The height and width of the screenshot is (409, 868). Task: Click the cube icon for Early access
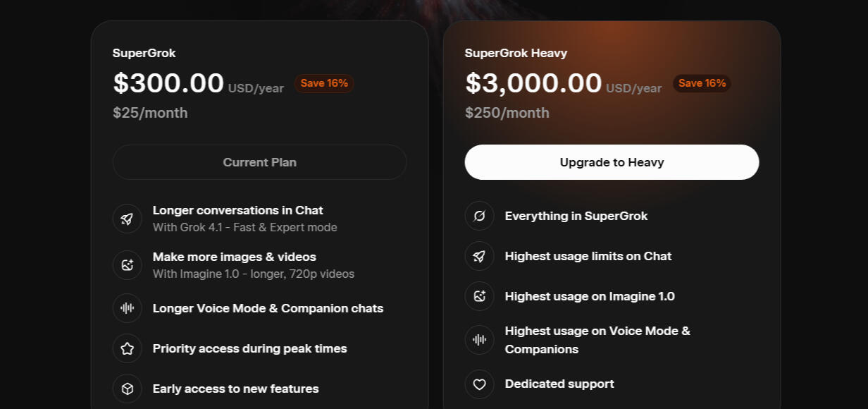(x=127, y=389)
